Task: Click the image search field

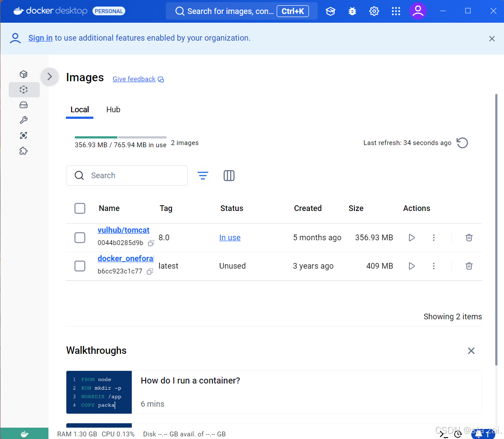Action: pos(131,176)
